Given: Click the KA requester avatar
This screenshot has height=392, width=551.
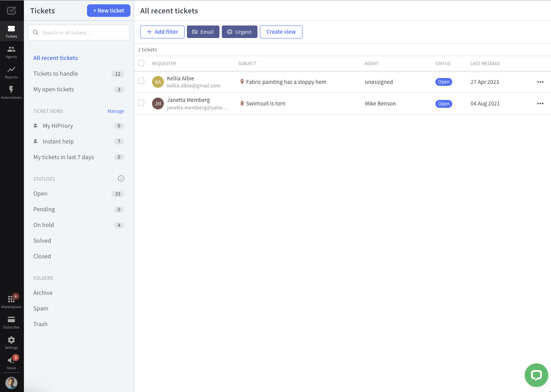Looking at the screenshot, I should coord(158,82).
